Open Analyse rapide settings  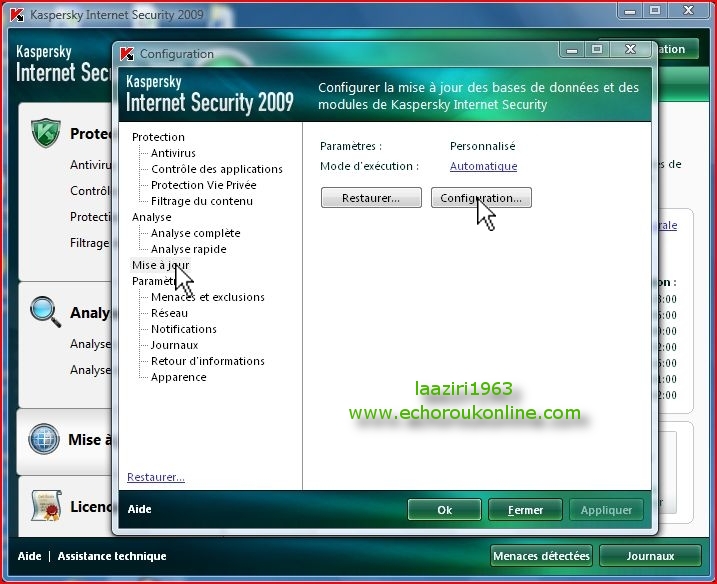tap(188, 249)
